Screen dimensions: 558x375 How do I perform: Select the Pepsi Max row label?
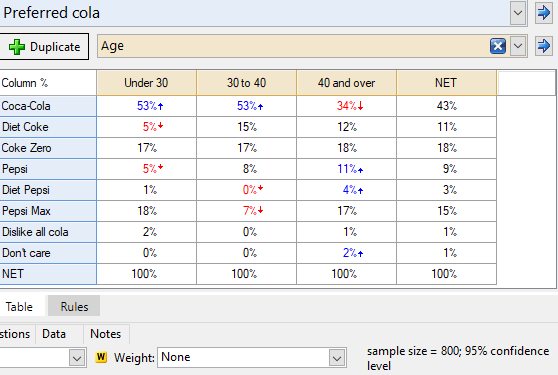[x=48, y=211]
